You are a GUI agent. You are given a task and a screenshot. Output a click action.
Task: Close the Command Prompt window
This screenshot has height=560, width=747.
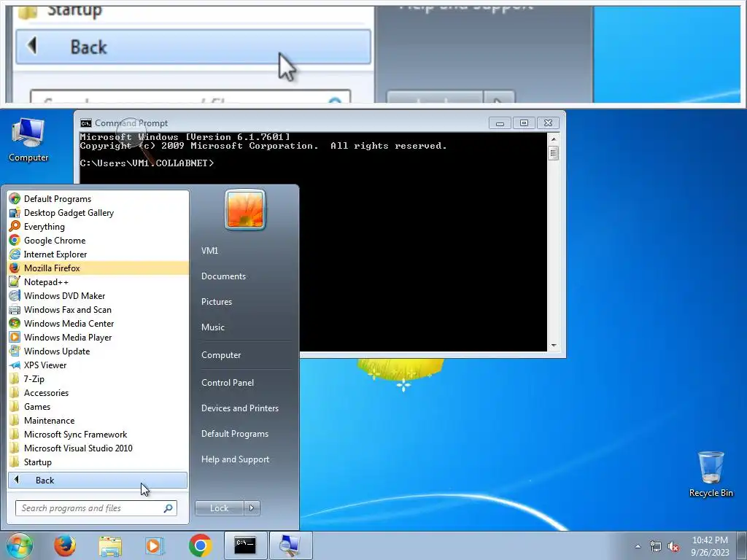coord(549,123)
